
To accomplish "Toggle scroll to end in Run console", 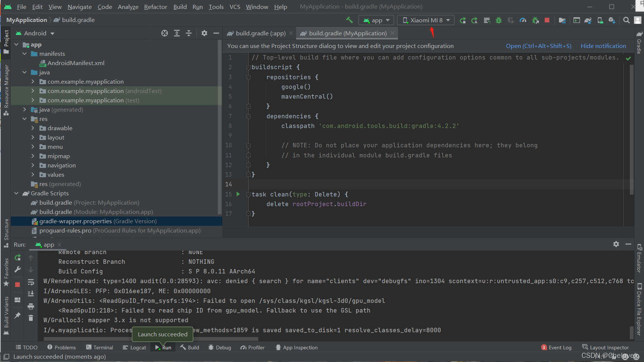I will (31, 294).
